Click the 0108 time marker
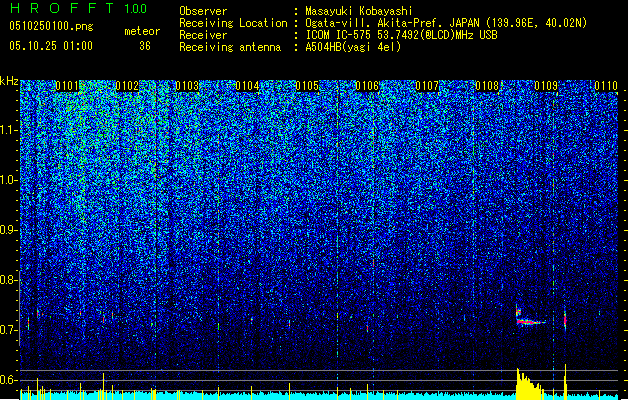Screen dimensions: 629x400 pos(487,86)
